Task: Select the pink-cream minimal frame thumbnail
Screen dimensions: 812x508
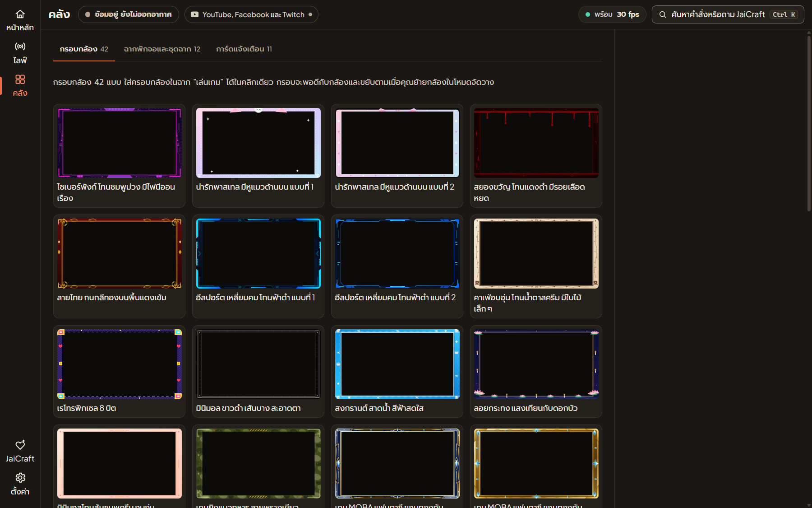Action: click(x=120, y=463)
